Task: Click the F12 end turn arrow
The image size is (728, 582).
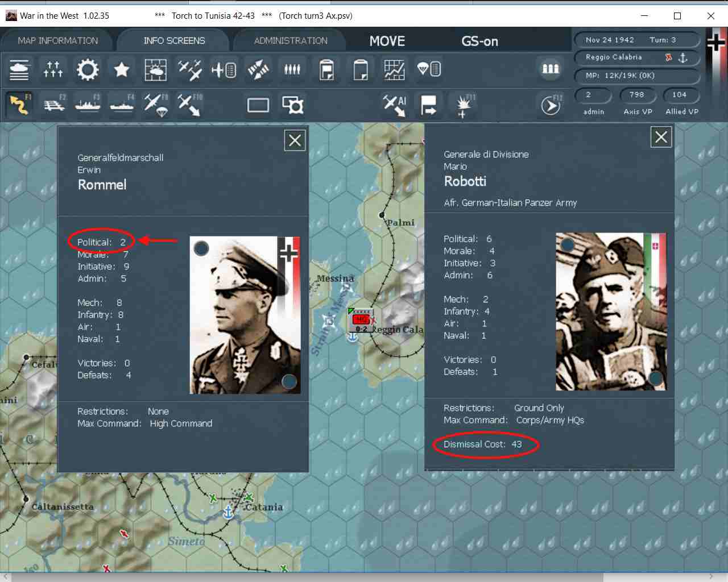Action: [551, 105]
